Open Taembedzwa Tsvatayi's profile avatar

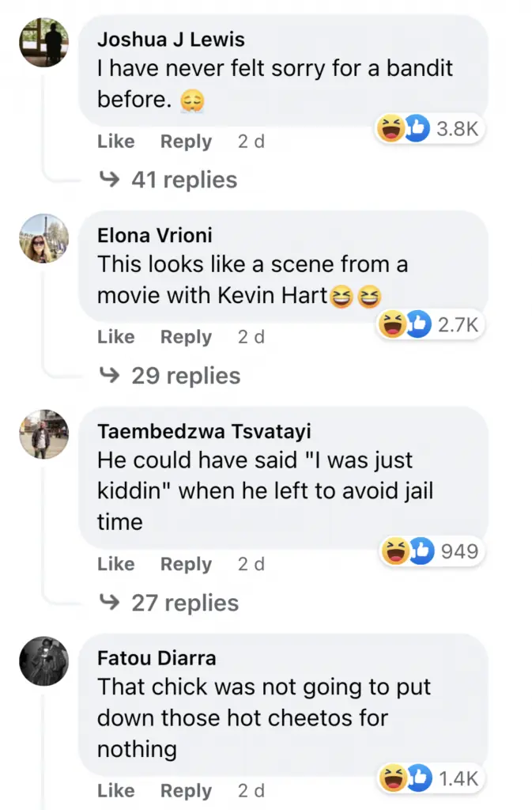[x=44, y=433]
